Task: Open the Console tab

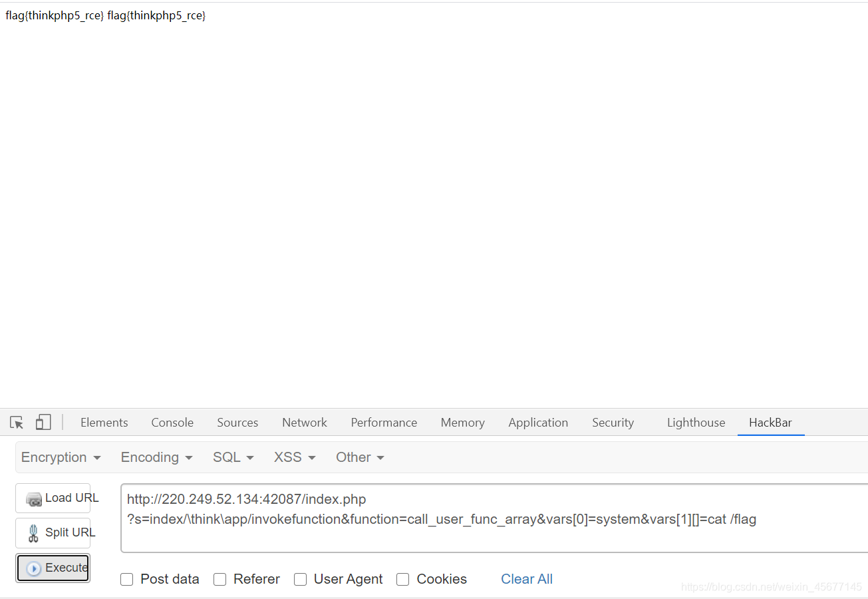Action: [x=172, y=423]
